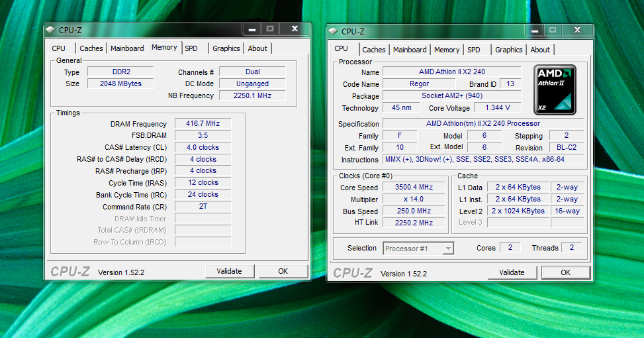Open the About tab in the Memory window
The height and width of the screenshot is (338, 644).
[x=257, y=48]
